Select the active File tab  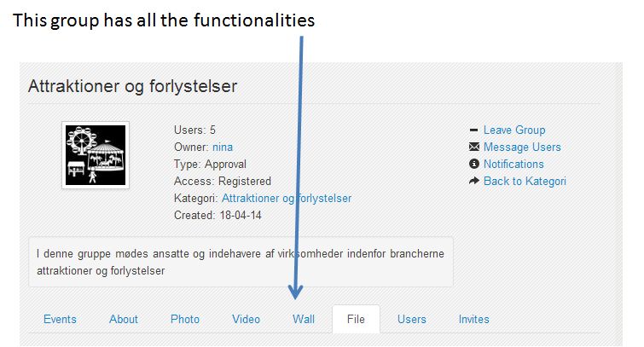[356, 319]
